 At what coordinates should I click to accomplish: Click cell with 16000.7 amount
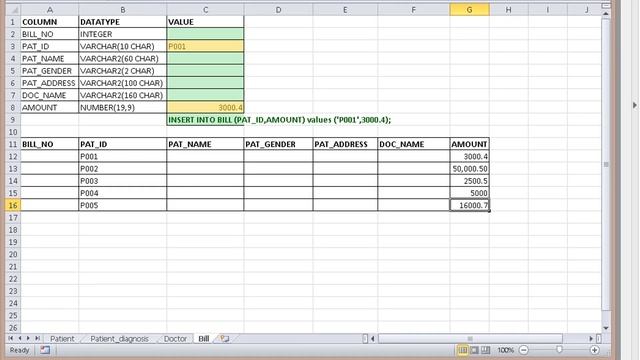coord(469,205)
